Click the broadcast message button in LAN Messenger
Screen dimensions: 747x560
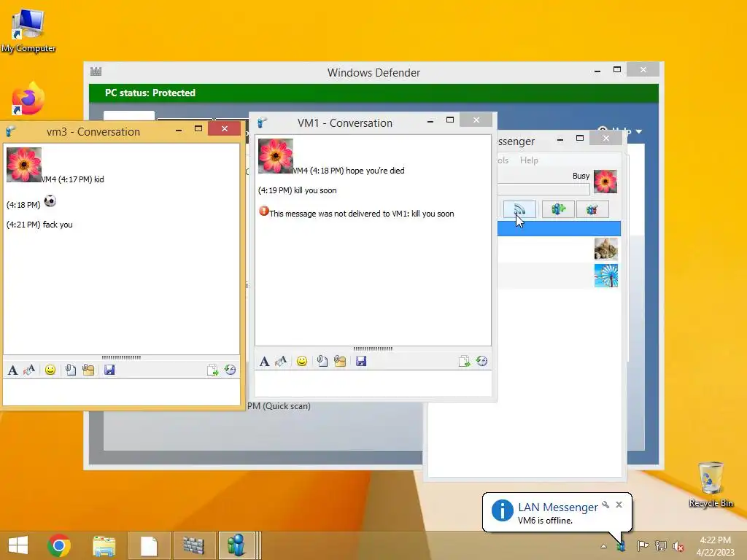click(x=519, y=209)
